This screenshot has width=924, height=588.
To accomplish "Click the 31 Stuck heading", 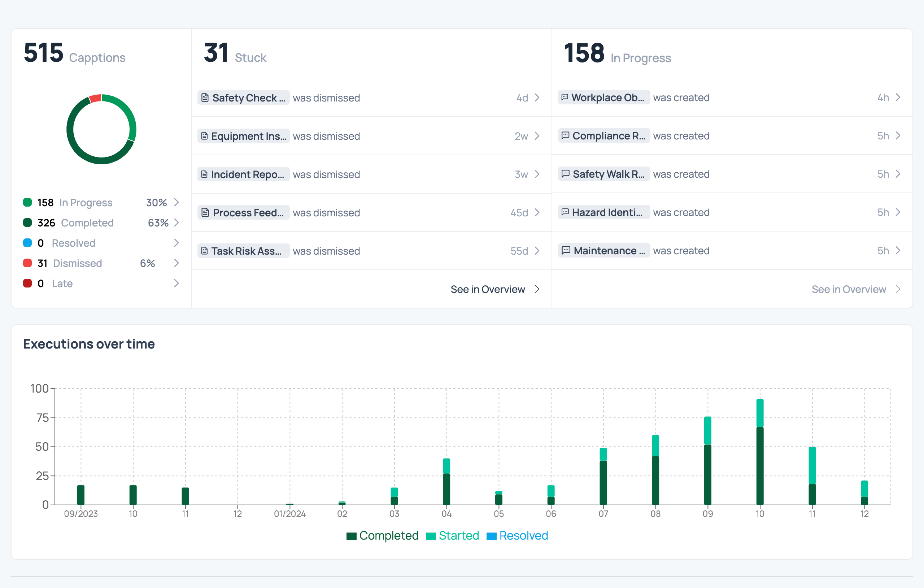I will point(235,53).
